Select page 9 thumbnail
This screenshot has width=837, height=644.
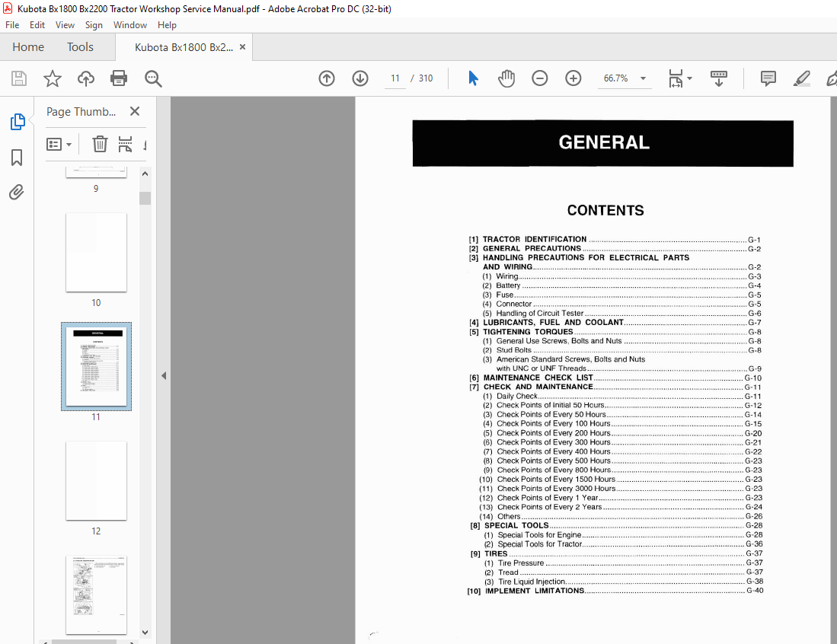coord(96,172)
